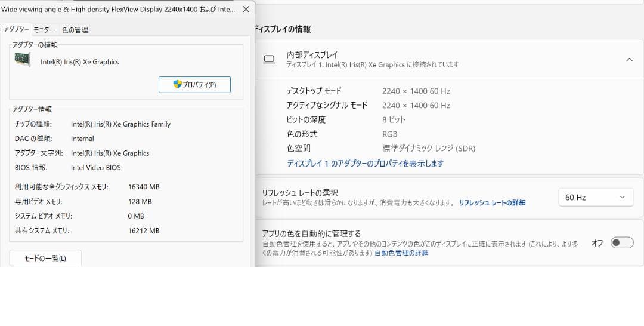Viewport: 644px width, 326px height.
Task: Click the internal display laptop icon
Action: coord(269,60)
